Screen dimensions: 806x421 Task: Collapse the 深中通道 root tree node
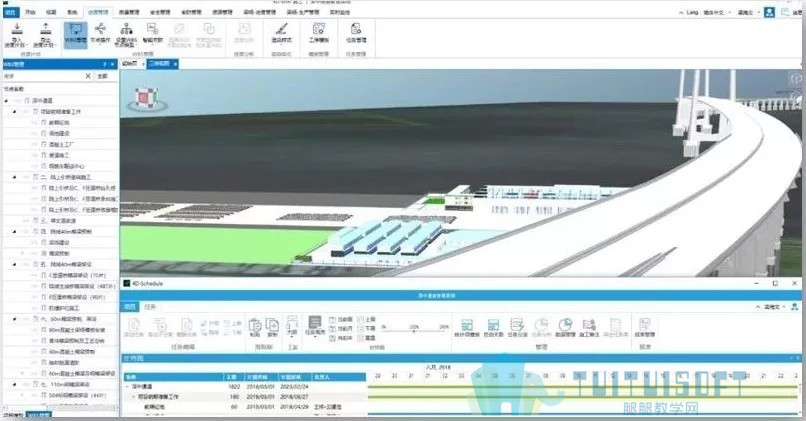(7, 101)
